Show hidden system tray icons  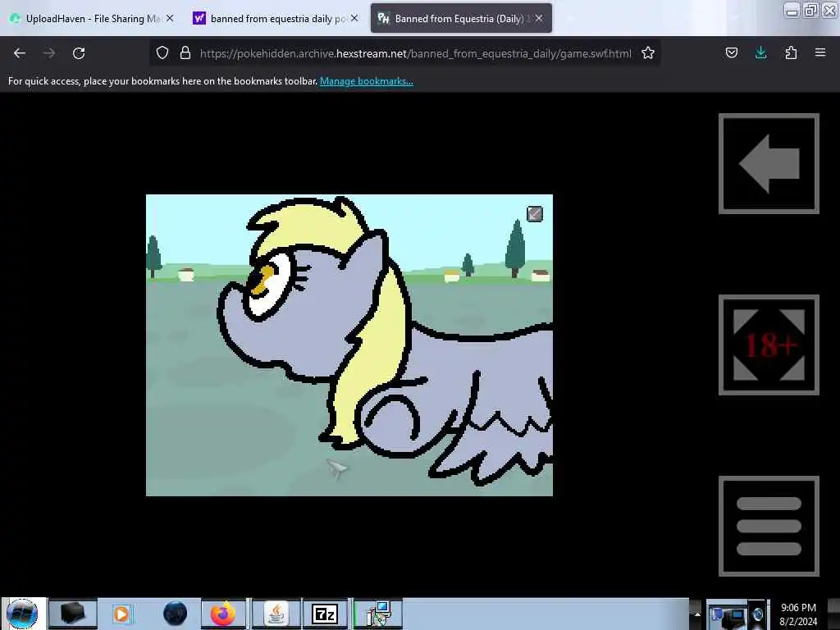[697, 614]
